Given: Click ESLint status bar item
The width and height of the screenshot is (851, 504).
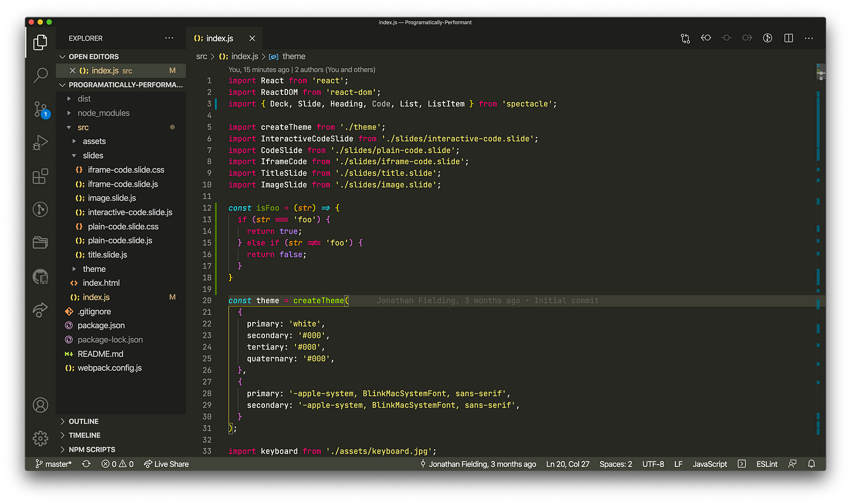Looking at the screenshot, I should pyautogui.click(x=767, y=464).
